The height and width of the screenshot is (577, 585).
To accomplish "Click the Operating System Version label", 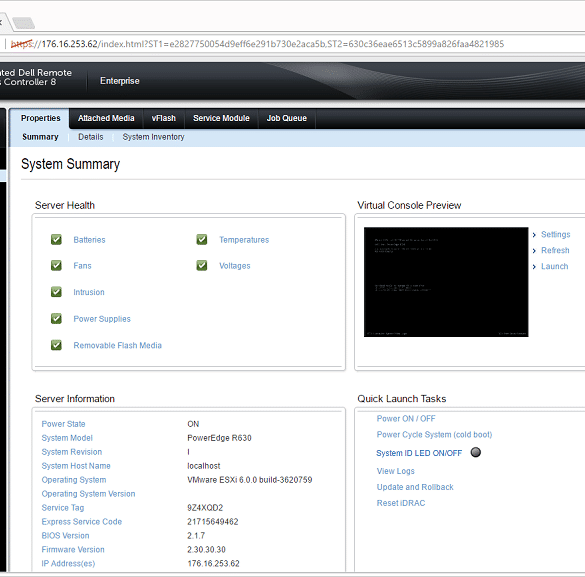I will (x=88, y=494).
